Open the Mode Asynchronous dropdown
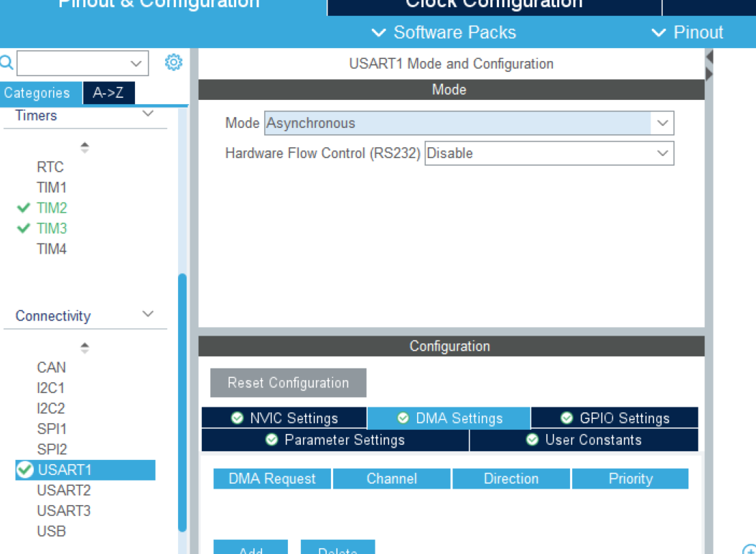The image size is (756, 554). click(x=469, y=123)
